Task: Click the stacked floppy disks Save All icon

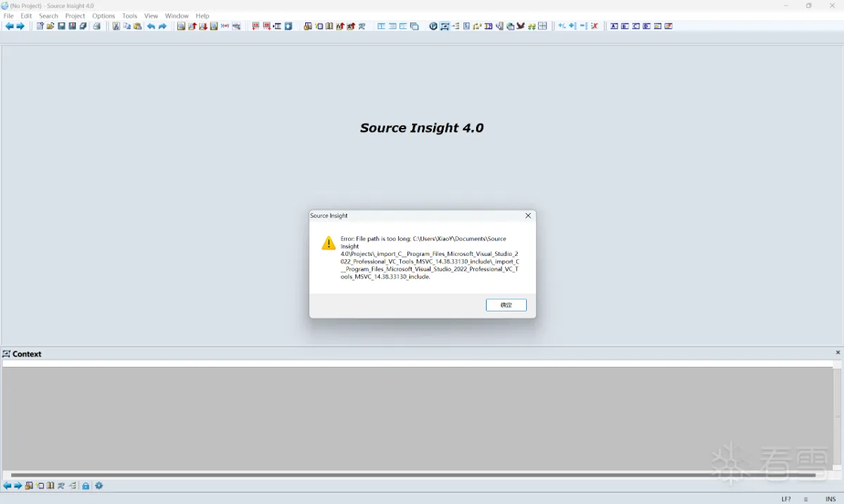Action: (83, 26)
